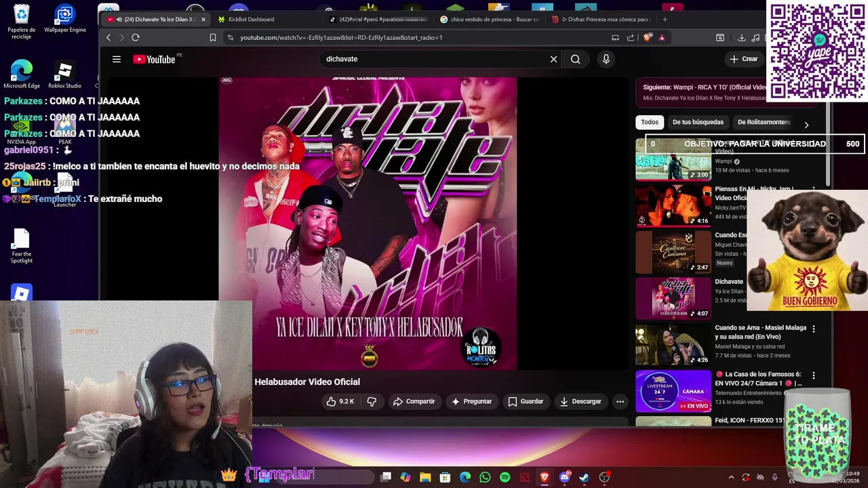Screen dimensions: 868x488
Task: Select the Todos filter chip
Action: (650, 122)
